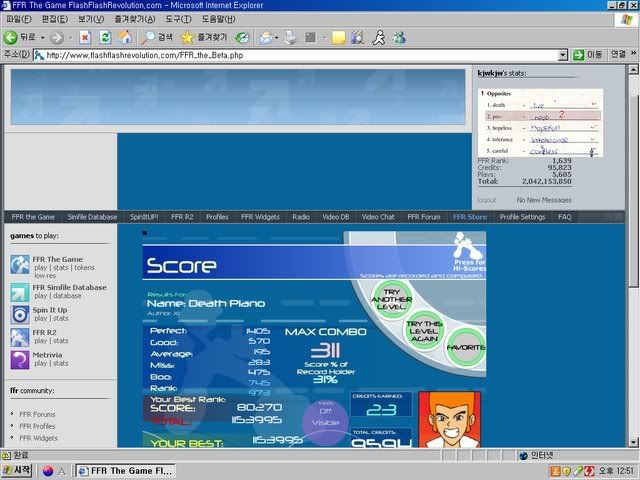Click the Print icon in toolbar

point(292,37)
